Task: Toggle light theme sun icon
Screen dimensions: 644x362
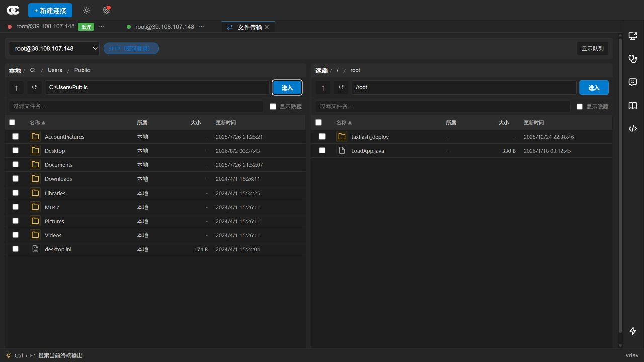Action: (87, 10)
